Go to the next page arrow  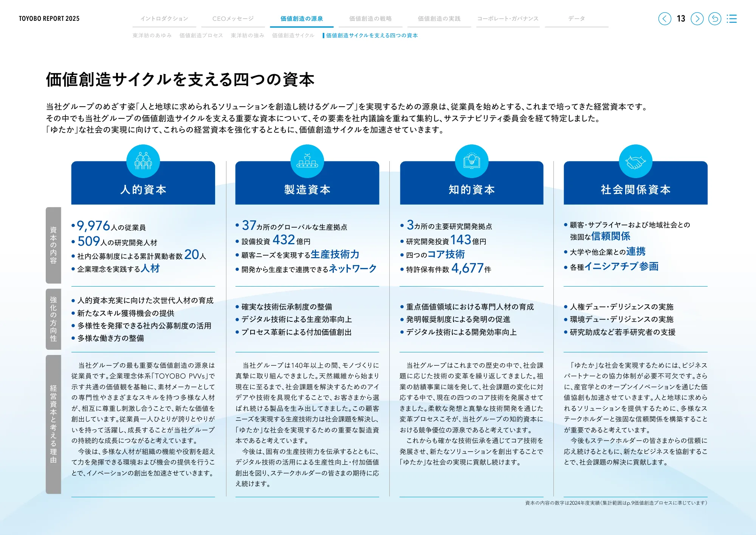tap(697, 19)
